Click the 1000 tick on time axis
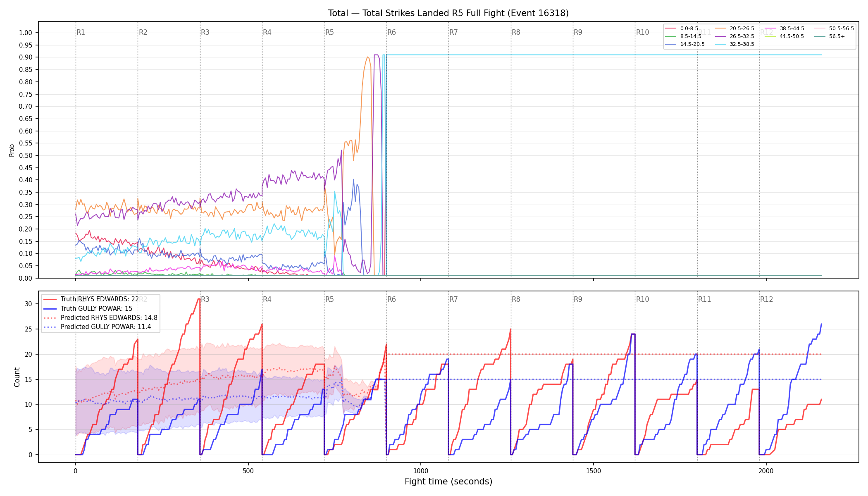 point(421,471)
